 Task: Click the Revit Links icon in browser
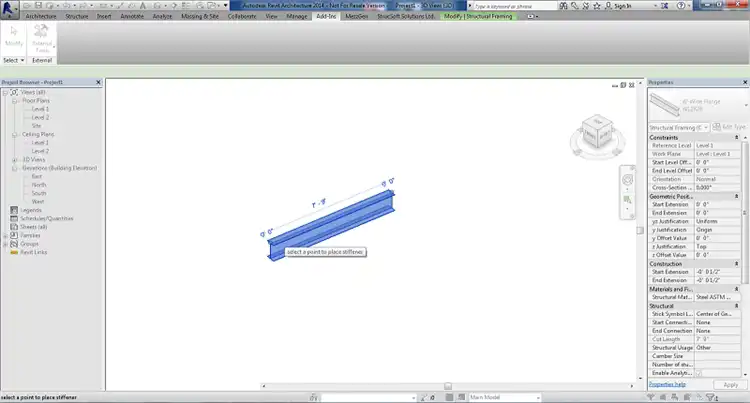pos(14,252)
